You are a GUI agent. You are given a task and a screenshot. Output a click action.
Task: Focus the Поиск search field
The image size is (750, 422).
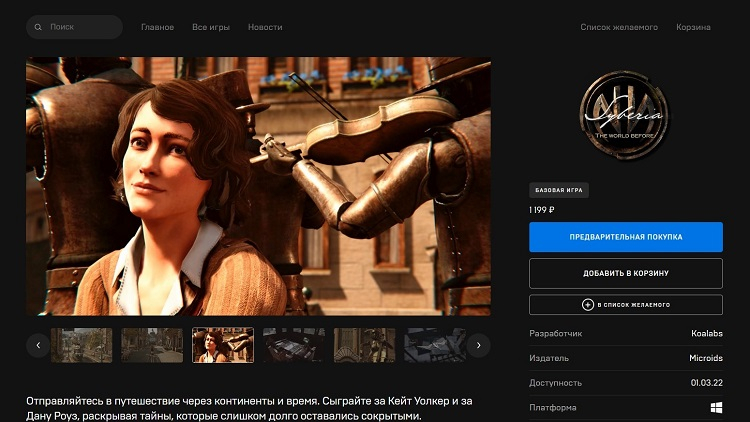(x=74, y=27)
